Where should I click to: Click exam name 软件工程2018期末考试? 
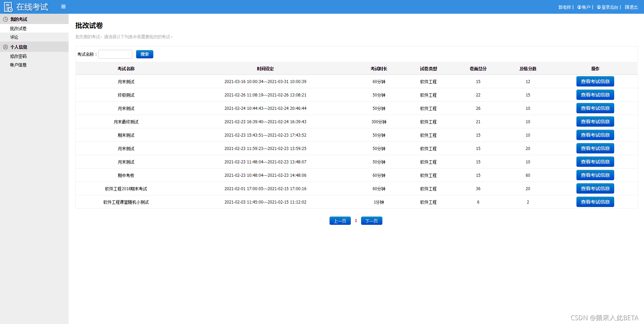point(126,189)
